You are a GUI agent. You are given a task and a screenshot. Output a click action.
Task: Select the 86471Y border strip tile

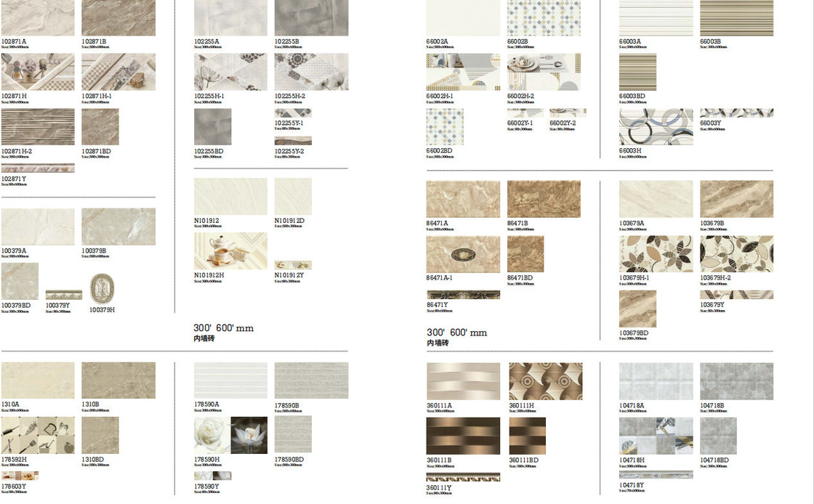[463, 295]
